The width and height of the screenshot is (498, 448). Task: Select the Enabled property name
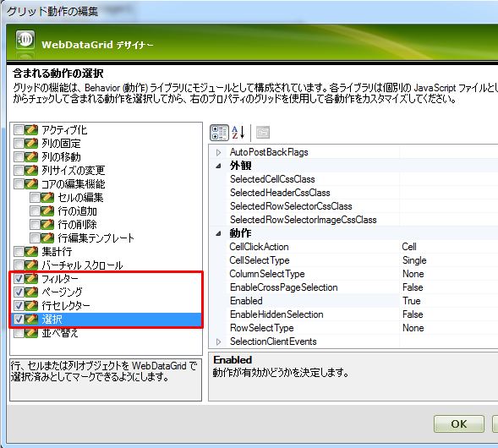tap(246, 301)
